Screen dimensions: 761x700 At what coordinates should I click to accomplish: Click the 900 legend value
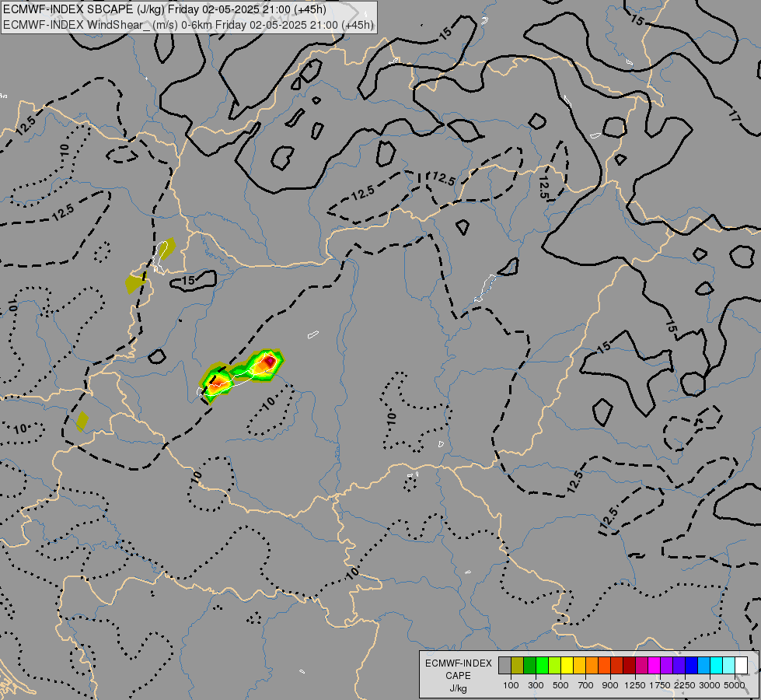tap(610, 685)
